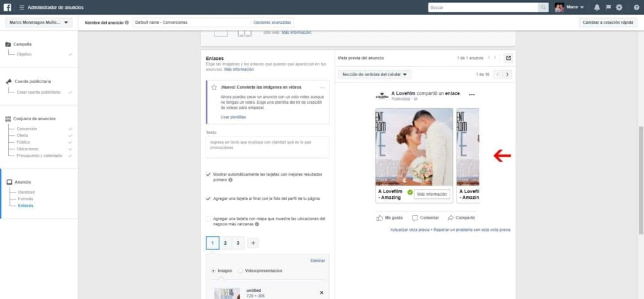Click the search magnifier button
This screenshot has width=644, height=299.
tap(543, 8)
